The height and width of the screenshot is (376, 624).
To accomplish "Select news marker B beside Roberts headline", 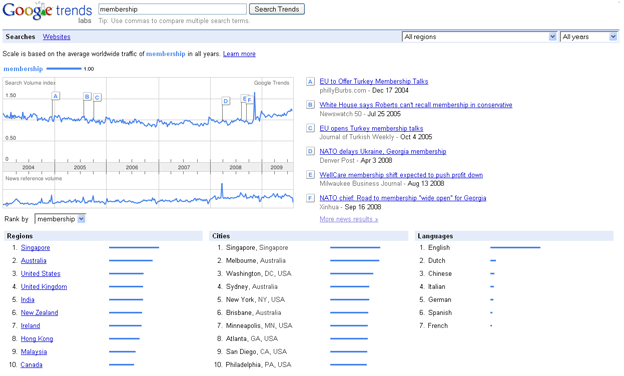I will click(x=310, y=105).
